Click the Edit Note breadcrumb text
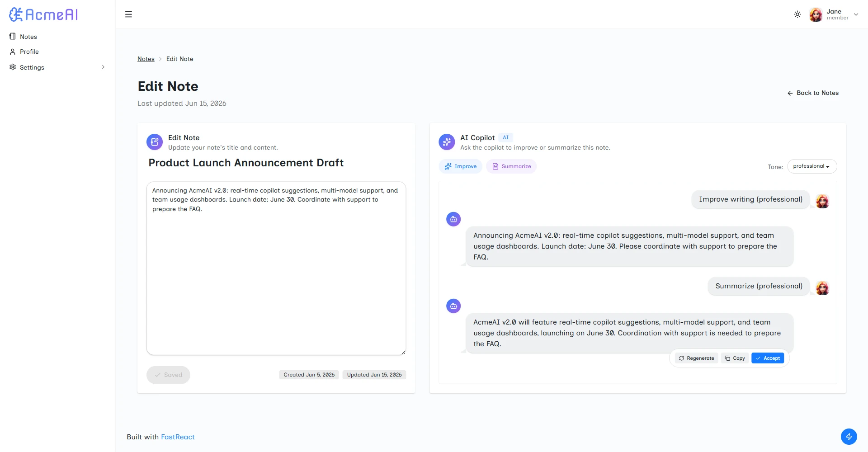This screenshot has height=452, width=868. pyautogui.click(x=180, y=59)
